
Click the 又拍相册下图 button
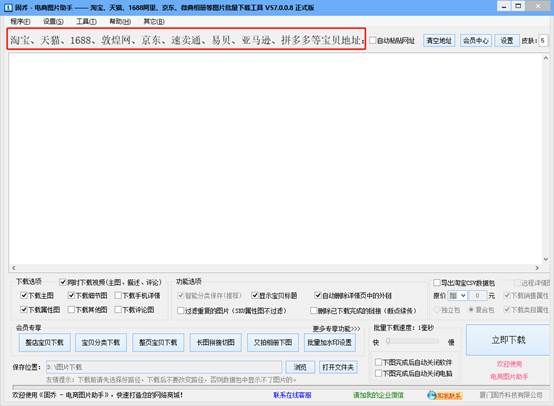273,342
